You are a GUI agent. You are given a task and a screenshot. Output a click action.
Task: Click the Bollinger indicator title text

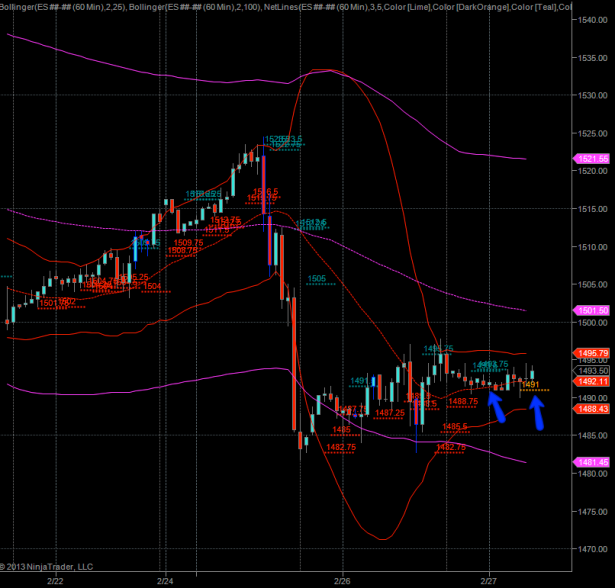tap(60, 8)
